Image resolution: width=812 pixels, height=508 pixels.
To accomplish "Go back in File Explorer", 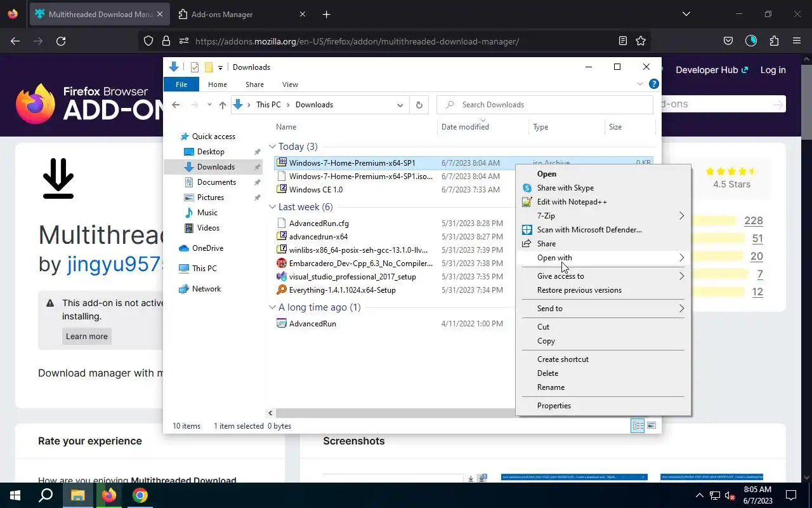I will click(176, 105).
